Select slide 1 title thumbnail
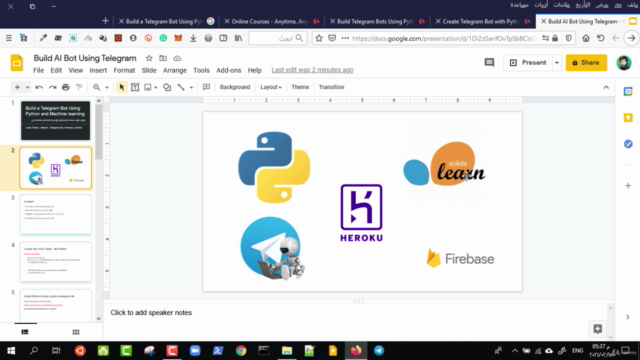 tap(56, 120)
